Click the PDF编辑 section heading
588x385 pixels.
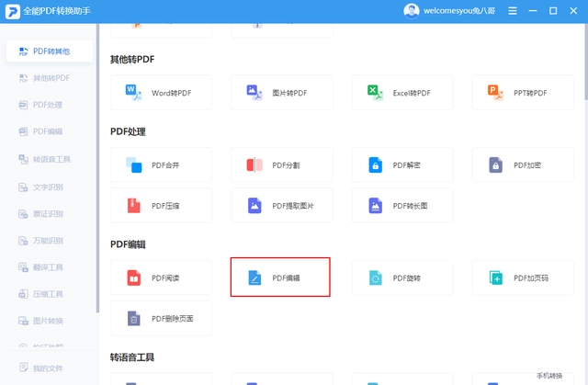128,244
